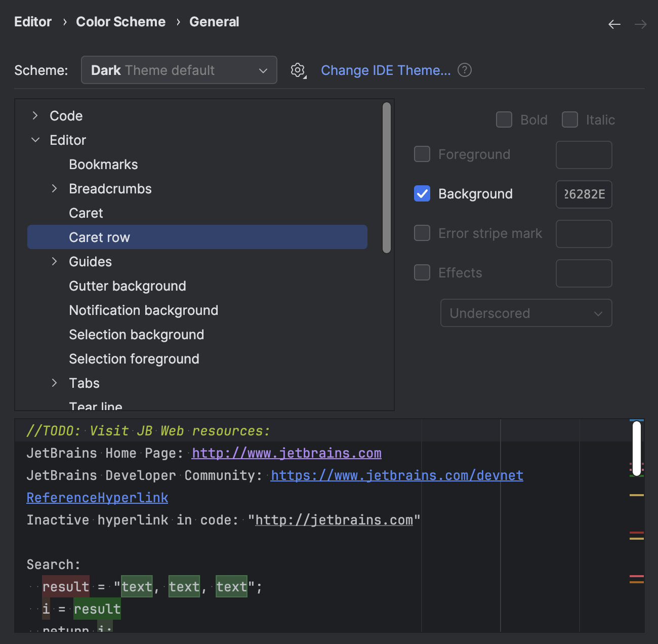This screenshot has width=658, height=644.
Task: Click the back navigation arrow
Action: (614, 24)
